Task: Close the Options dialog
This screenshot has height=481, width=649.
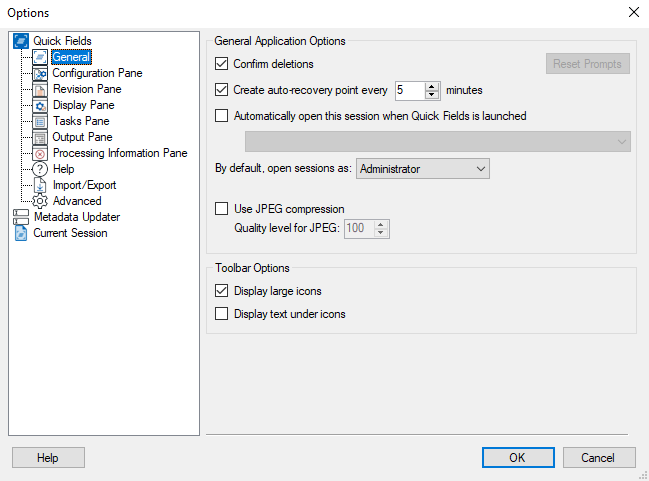Action: click(634, 12)
